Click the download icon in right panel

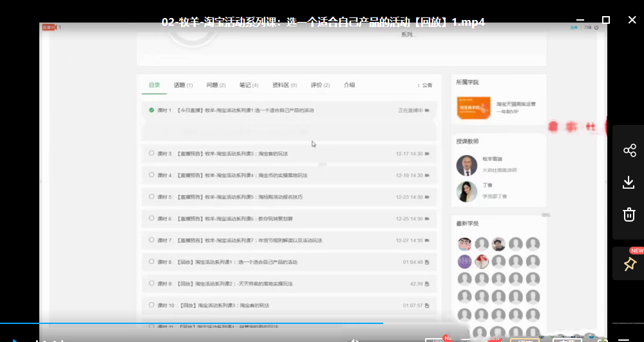pos(629,182)
